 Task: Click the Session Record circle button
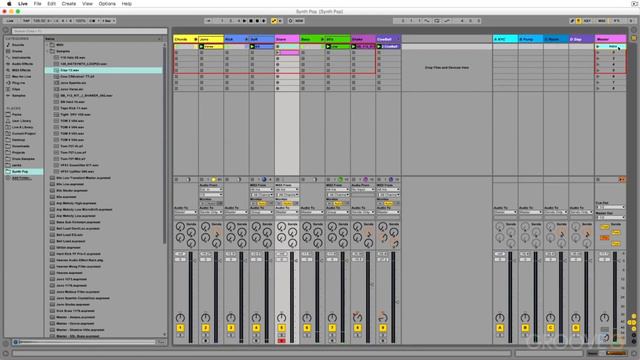point(291,20)
